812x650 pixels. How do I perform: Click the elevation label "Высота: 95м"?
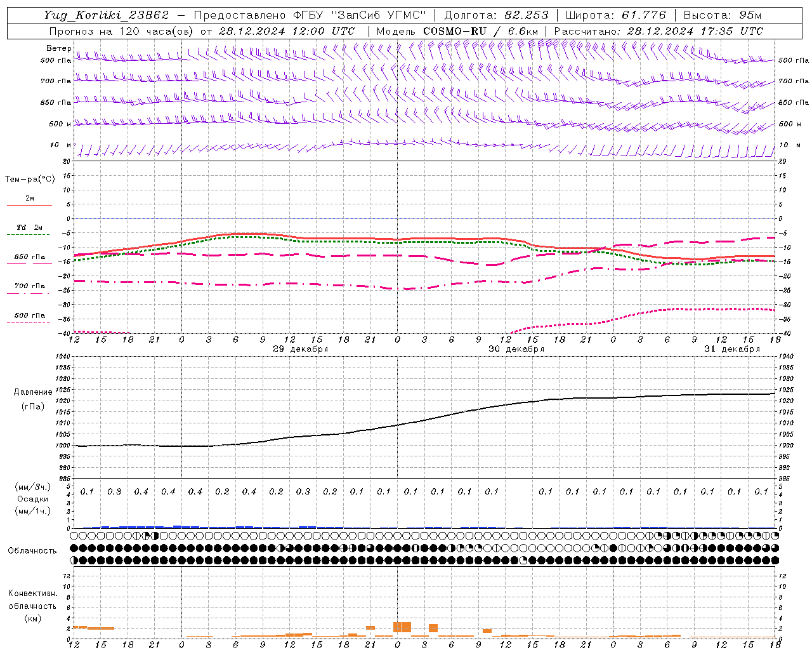click(722, 15)
